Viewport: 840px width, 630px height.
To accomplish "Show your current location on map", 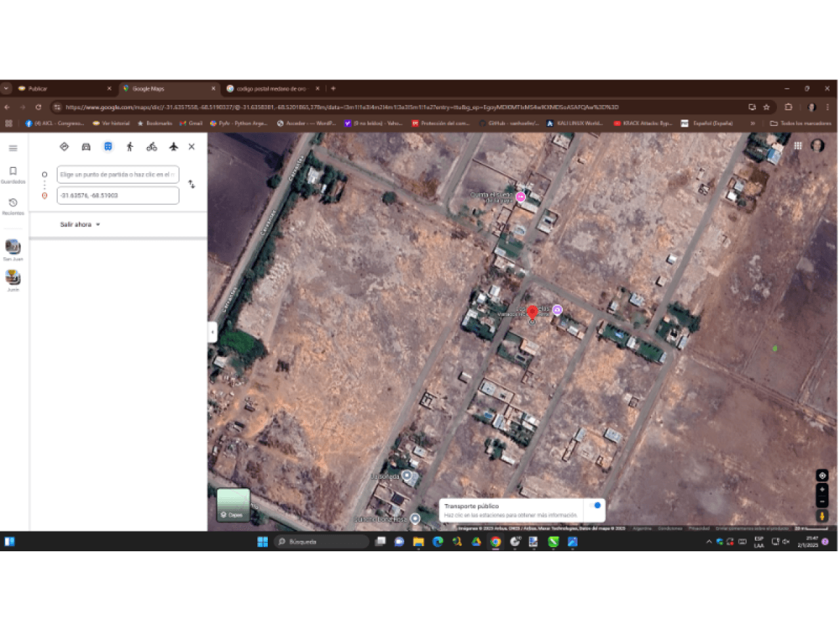I will [822, 476].
